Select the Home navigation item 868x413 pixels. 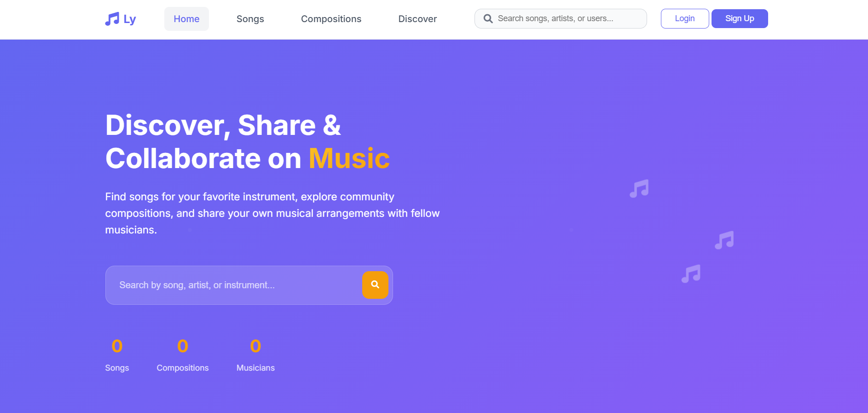tap(186, 19)
